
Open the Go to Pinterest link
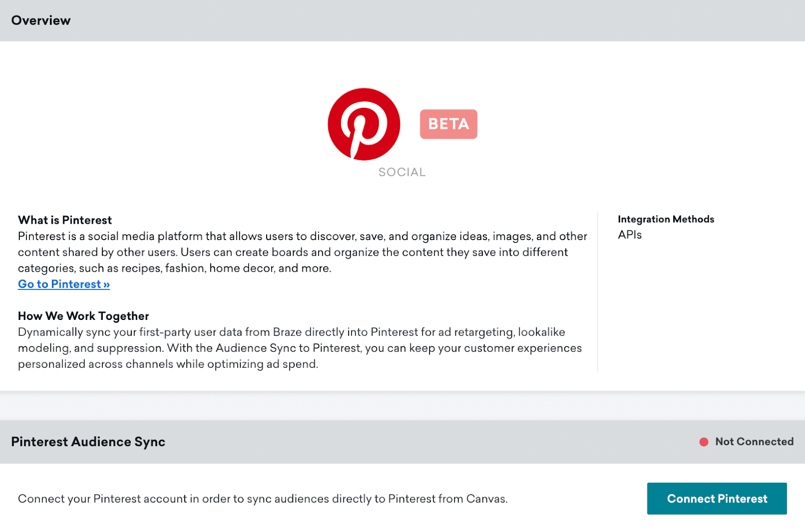coord(59,284)
